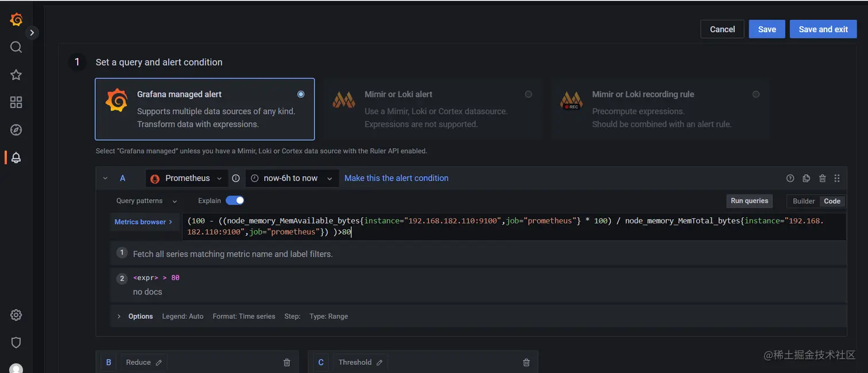868x373 pixels.
Task: Click the Run queries button
Action: pyautogui.click(x=749, y=201)
